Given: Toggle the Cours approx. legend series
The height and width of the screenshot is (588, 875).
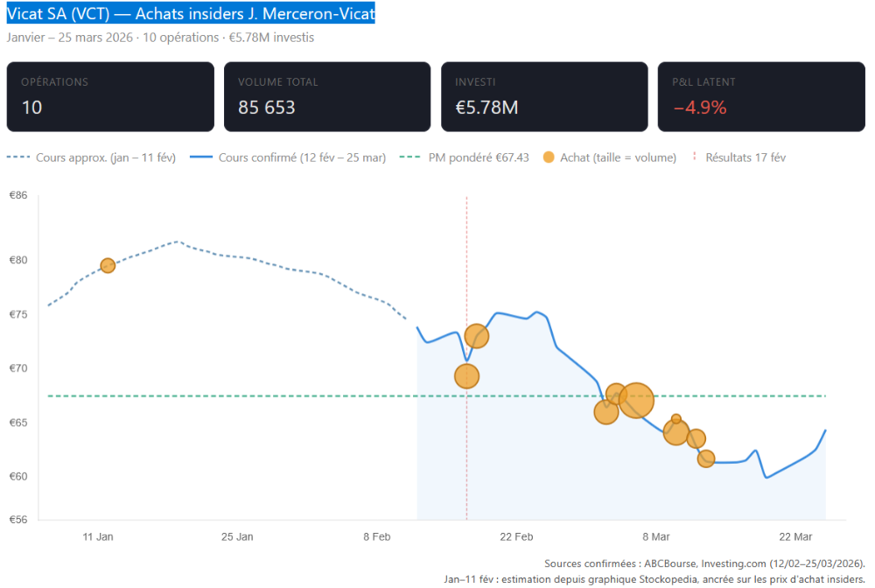Looking at the screenshot, I should 92,157.
